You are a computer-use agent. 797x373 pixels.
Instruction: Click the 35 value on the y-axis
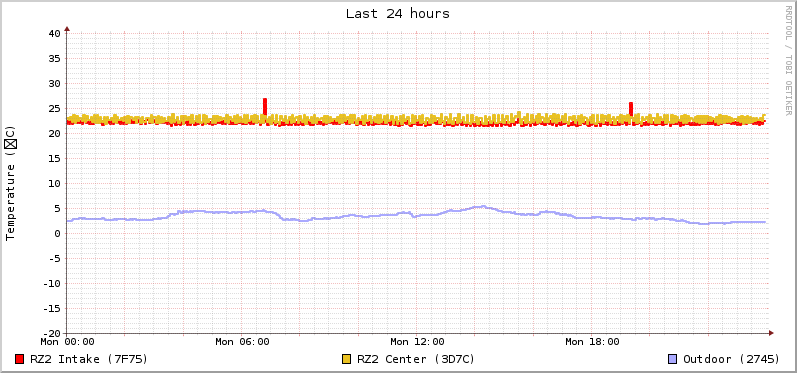pyautogui.click(x=55, y=58)
